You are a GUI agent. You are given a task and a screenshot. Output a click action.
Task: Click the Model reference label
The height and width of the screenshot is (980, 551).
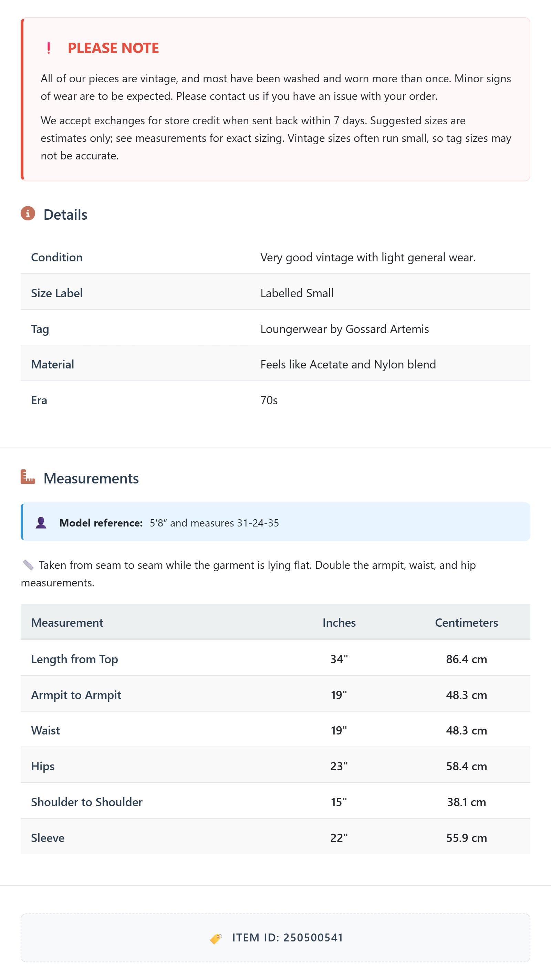[101, 523]
